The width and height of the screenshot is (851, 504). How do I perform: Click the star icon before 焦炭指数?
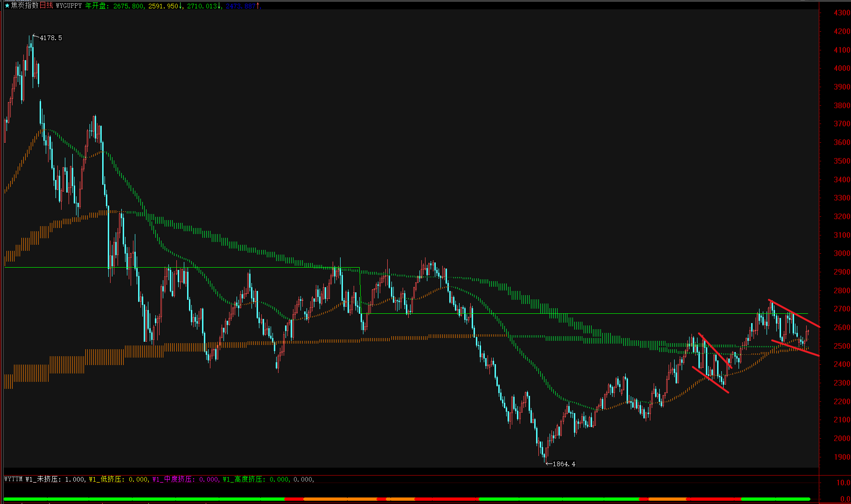click(x=7, y=6)
